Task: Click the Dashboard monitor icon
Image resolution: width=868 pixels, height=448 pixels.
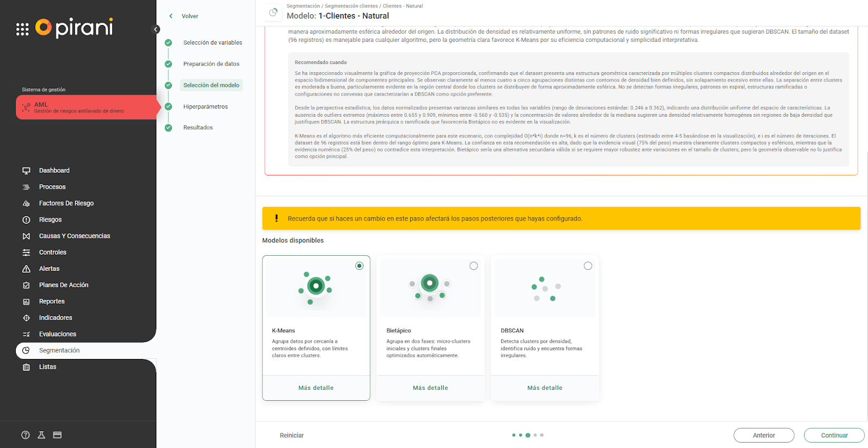Action: click(x=26, y=171)
